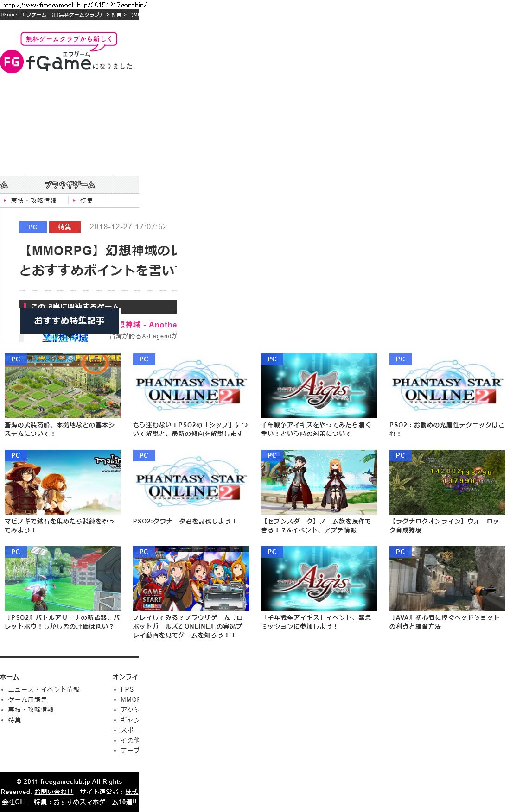Open the 蒼海の武装商船 article thumbnail
This screenshot has height=812, width=510.
coord(63,386)
